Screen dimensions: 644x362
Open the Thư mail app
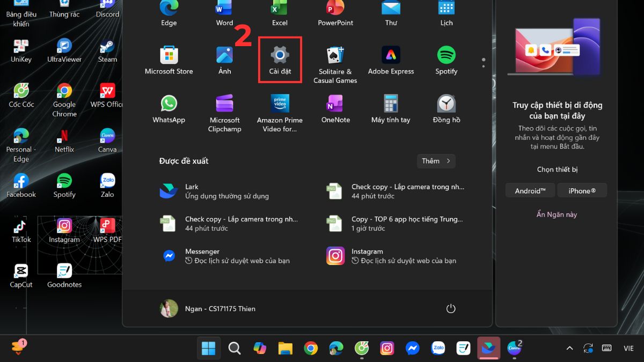coord(391,13)
